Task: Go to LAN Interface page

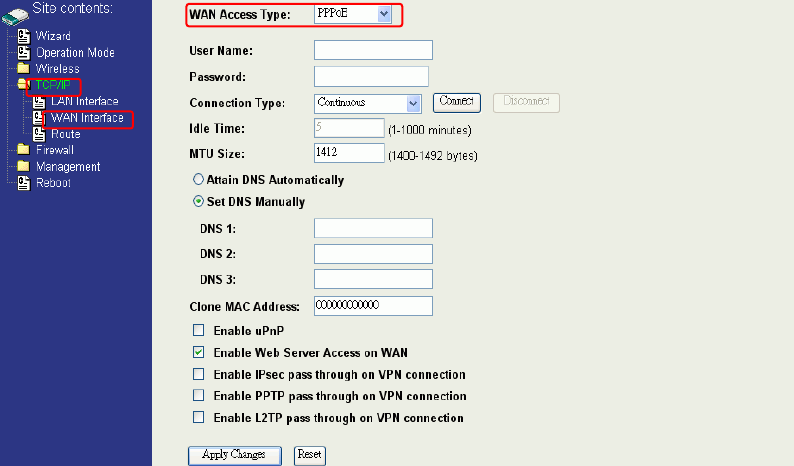Action: click(x=85, y=101)
